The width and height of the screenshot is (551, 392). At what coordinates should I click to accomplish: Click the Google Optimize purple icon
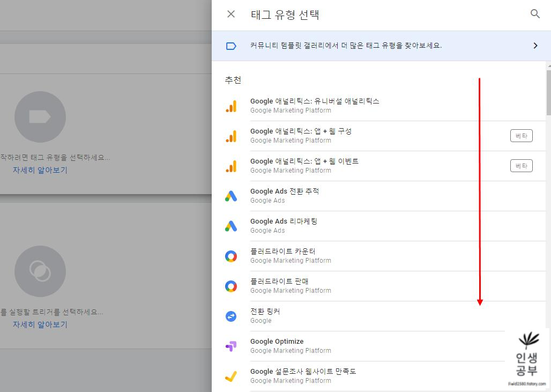(231, 346)
